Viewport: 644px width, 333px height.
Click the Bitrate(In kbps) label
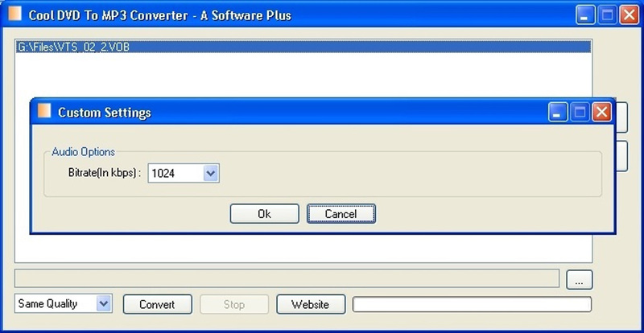coord(105,173)
